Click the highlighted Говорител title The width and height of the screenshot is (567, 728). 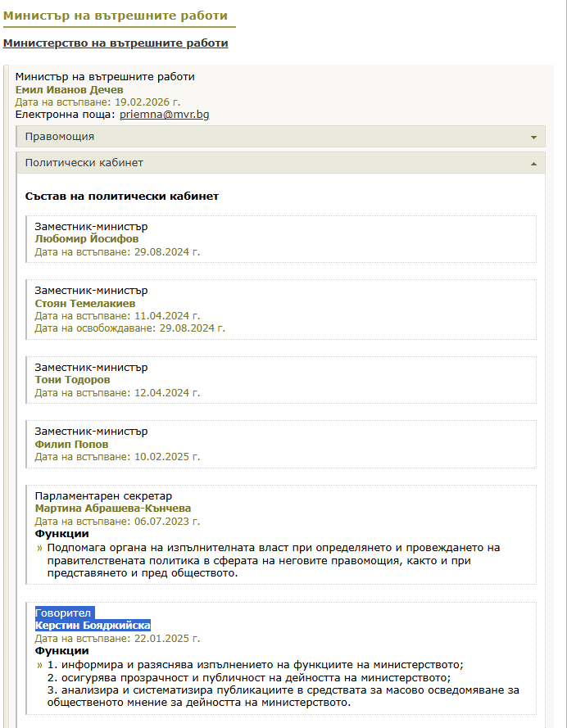[64, 613]
